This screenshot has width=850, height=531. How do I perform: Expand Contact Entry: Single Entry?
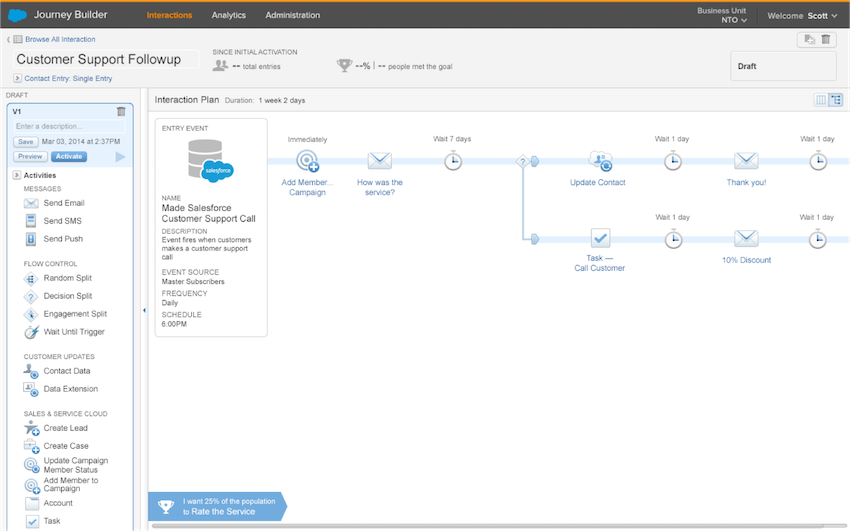click(x=17, y=78)
